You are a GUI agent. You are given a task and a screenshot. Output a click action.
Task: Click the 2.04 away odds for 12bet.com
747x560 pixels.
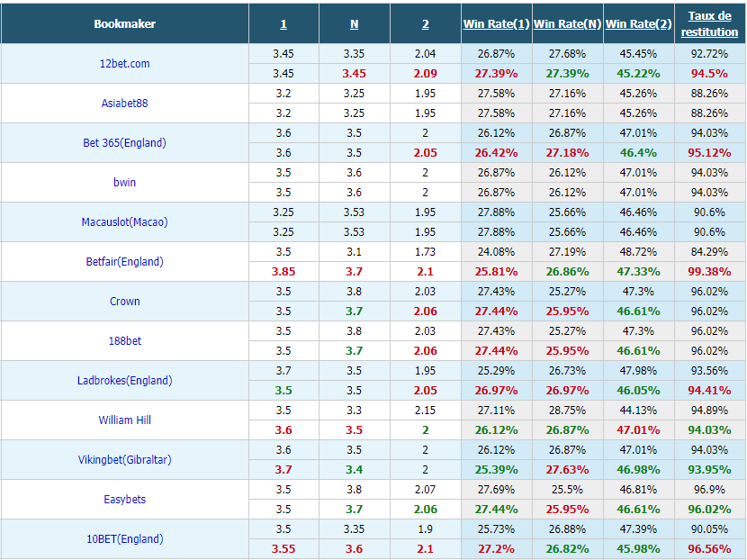point(426,53)
